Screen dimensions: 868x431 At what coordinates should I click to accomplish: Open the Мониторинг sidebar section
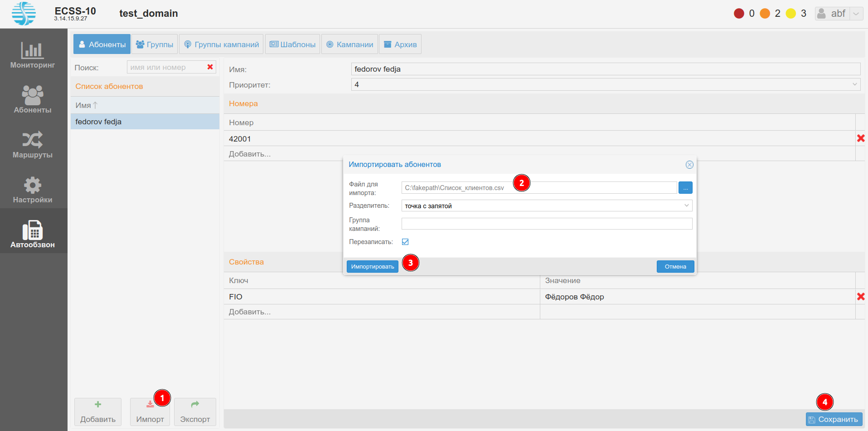click(x=33, y=55)
